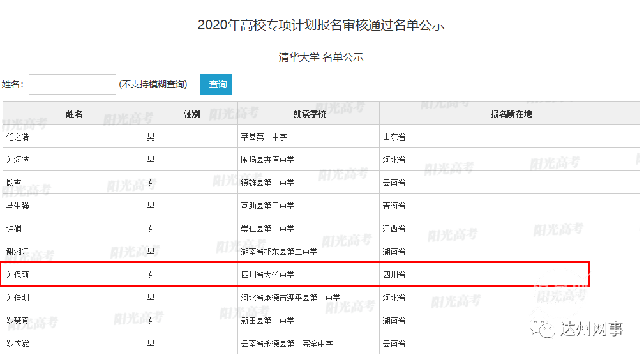Click the 姓名 search input field

coord(72,84)
